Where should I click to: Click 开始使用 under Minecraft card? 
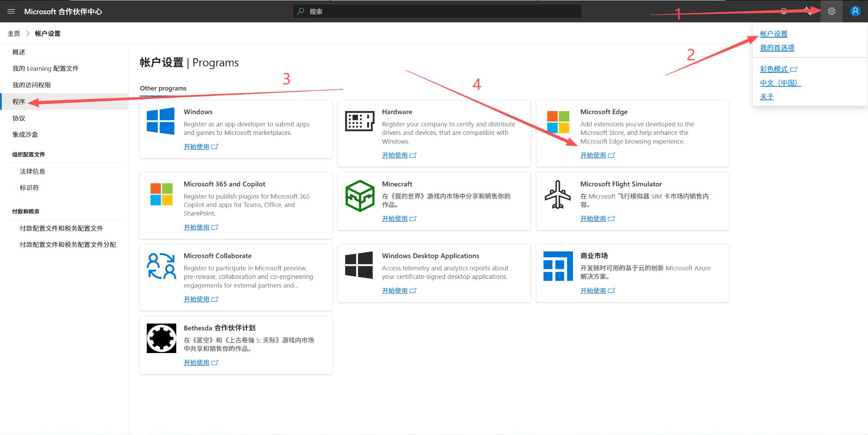tap(395, 219)
